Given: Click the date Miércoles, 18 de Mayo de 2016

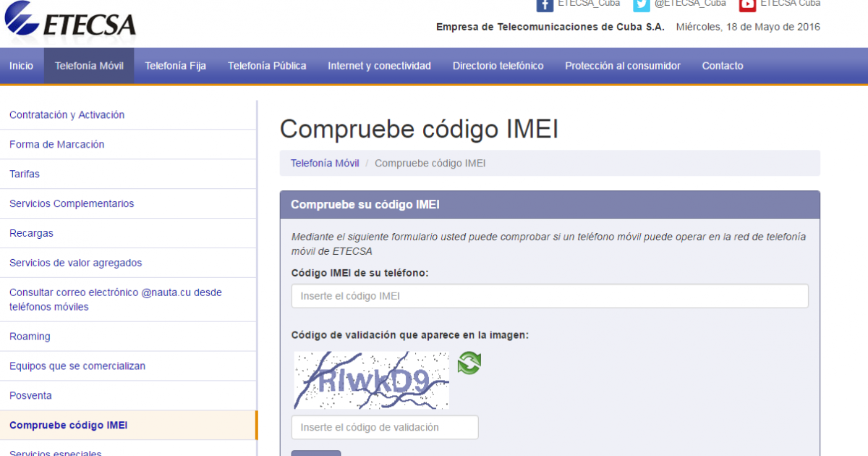Looking at the screenshot, I should tap(748, 27).
